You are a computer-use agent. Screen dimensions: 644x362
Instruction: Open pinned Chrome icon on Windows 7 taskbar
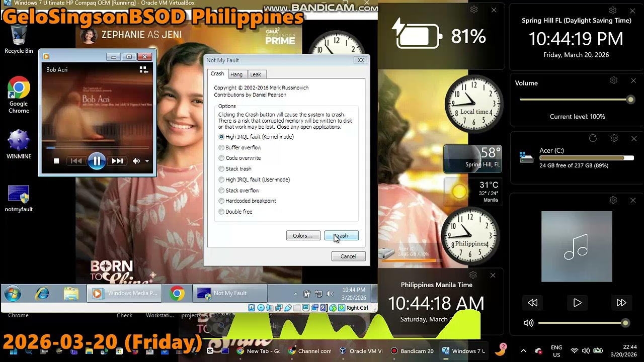tap(177, 293)
